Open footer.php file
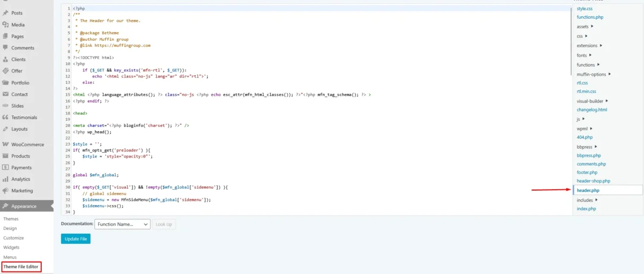 [x=587, y=172]
